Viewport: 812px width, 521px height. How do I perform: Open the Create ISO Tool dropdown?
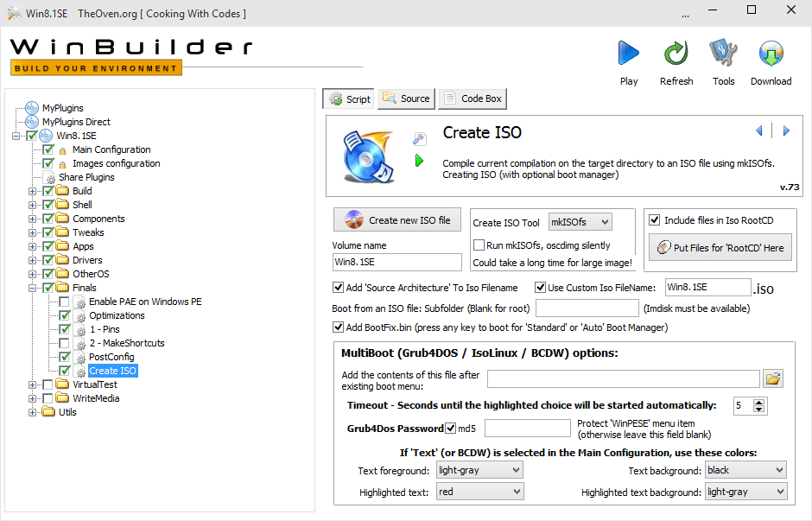coord(580,222)
